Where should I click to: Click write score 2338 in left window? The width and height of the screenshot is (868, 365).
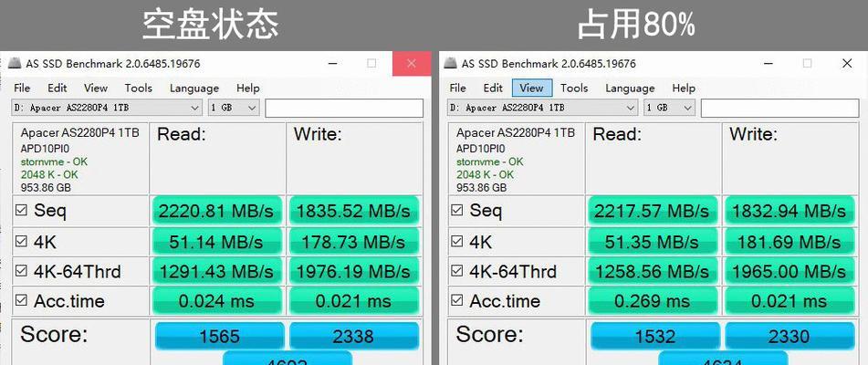pos(354,336)
